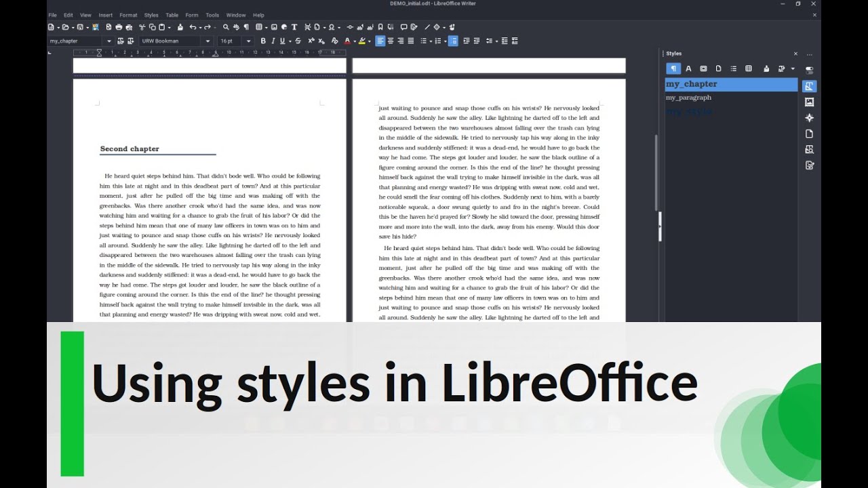This screenshot has width=868, height=488.
Task: Toggle Underline formatting
Action: click(x=282, y=41)
